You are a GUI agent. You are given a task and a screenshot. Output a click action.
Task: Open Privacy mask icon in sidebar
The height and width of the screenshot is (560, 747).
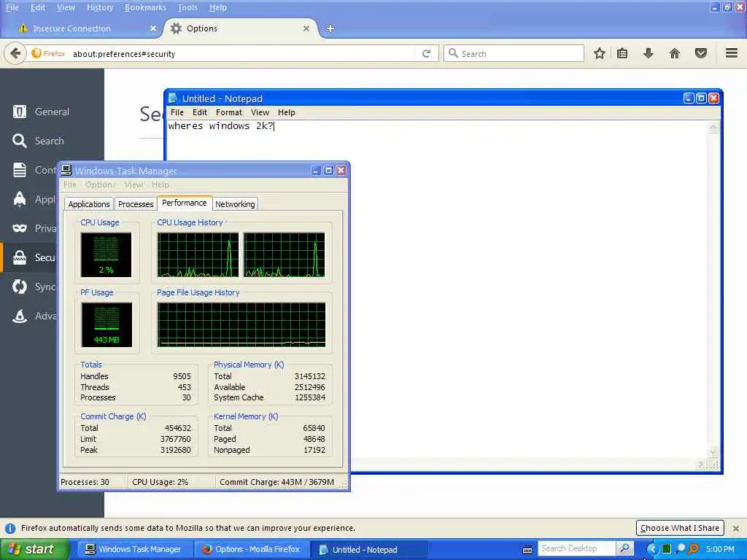[20, 228]
